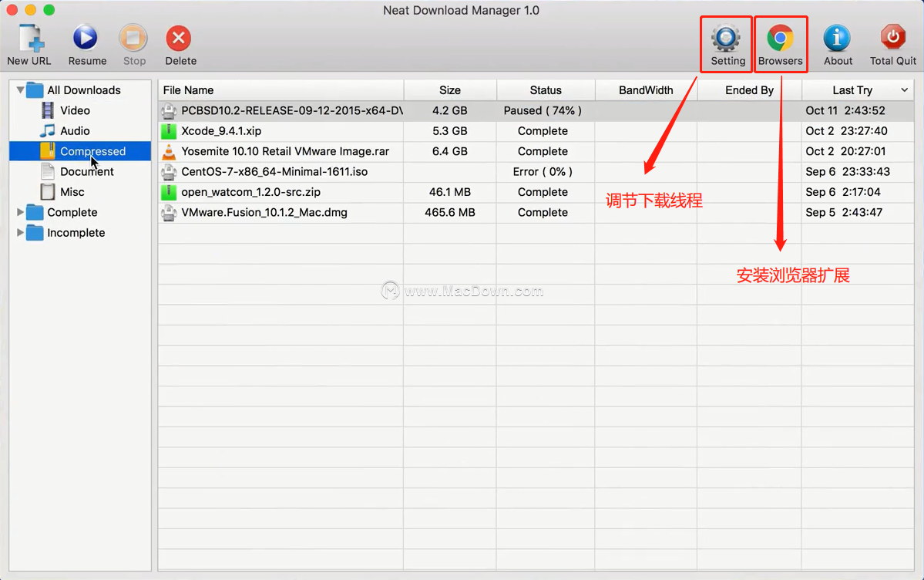Select the Misc category

[72, 192]
